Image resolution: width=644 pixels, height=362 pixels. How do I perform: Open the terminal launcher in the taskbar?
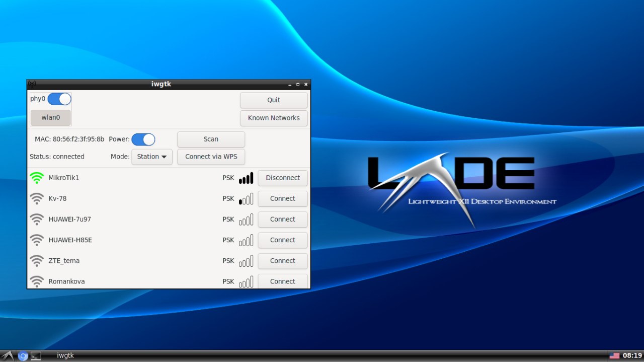click(x=36, y=356)
